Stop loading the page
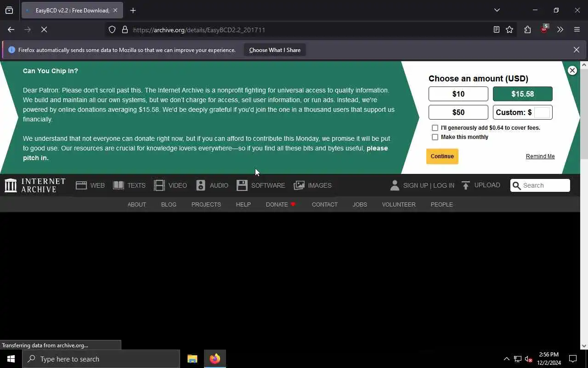The image size is (588, 368). (x=44, y=29)
